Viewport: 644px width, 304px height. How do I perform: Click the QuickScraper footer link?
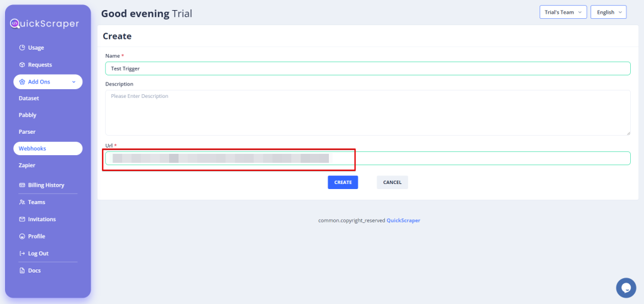coord(403,220)
